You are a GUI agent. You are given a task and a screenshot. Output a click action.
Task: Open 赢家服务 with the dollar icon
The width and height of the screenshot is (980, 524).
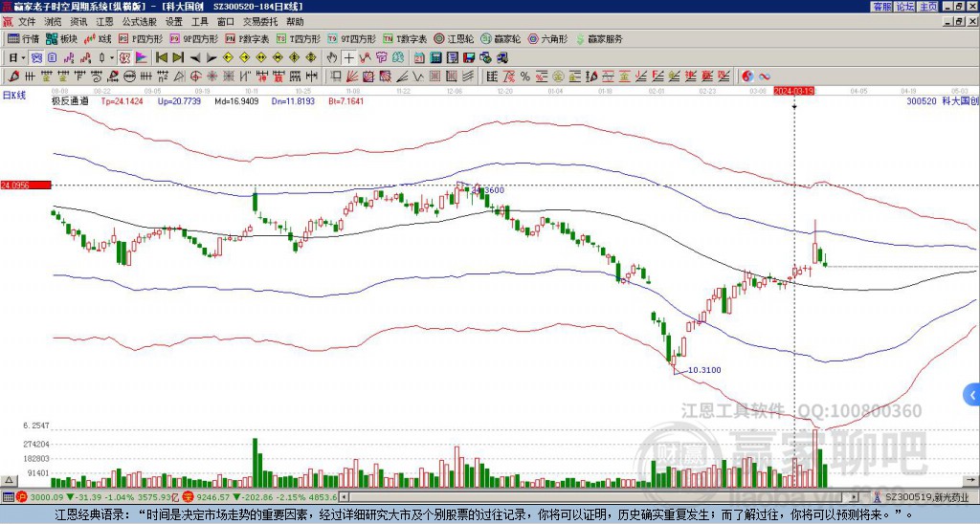599,38
